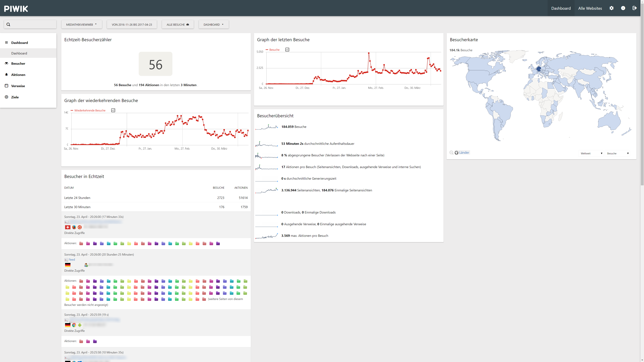Expand the MEDIATHEKVIEWWEB website selector

pos(82,24)
